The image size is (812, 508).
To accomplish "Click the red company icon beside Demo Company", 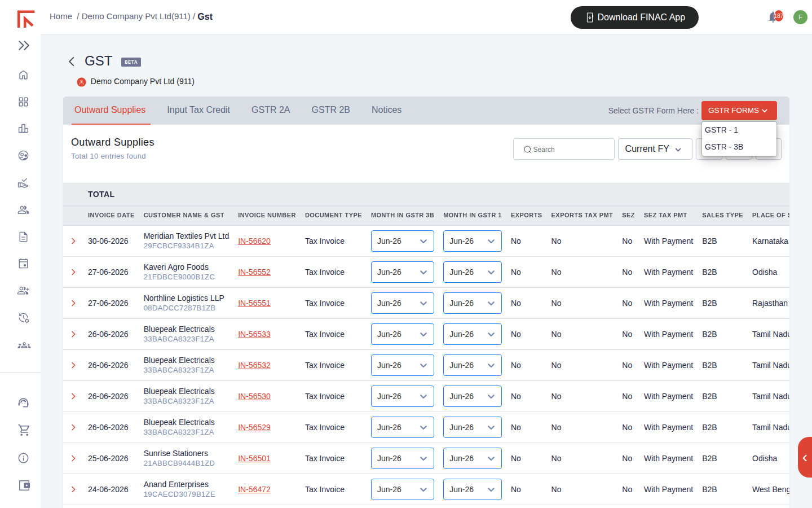I will [81, 82].
